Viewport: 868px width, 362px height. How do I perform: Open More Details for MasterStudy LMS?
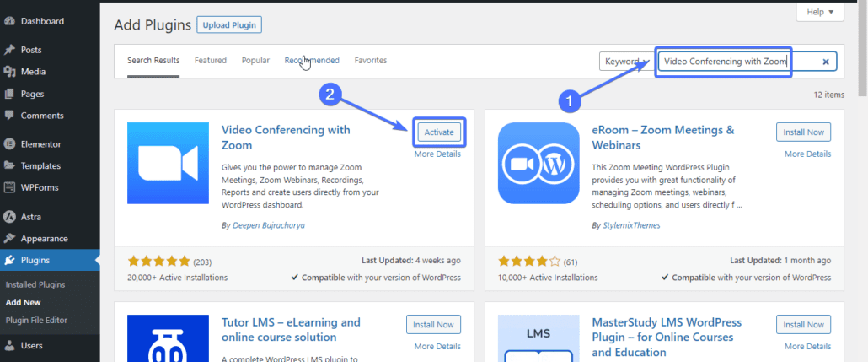(x=807, y=347)
